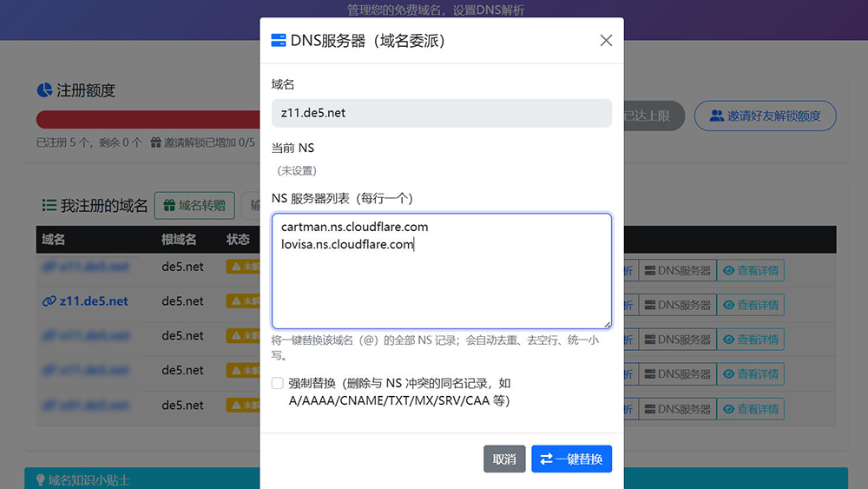The width and height of the screenshot is (868, 489).
Task: Click the 一键替换 button
Action: 571,459
